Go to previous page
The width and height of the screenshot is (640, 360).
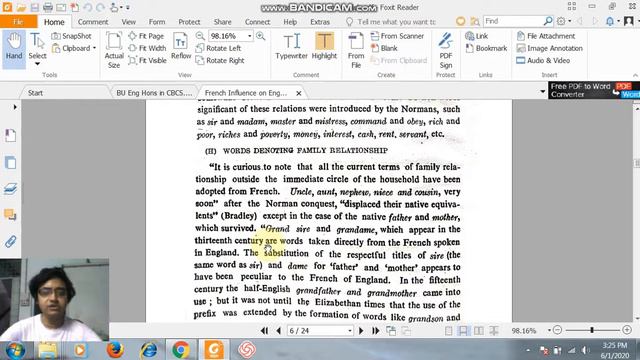(279, 331)
